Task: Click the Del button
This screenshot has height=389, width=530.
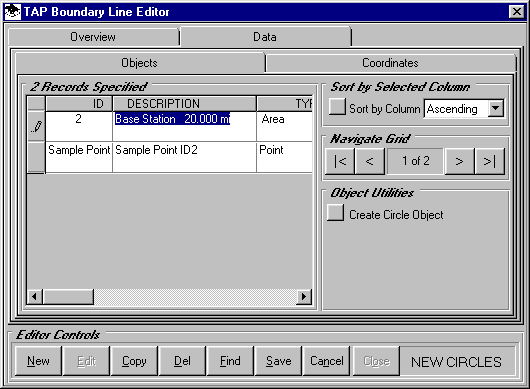Action: [182, 361]
